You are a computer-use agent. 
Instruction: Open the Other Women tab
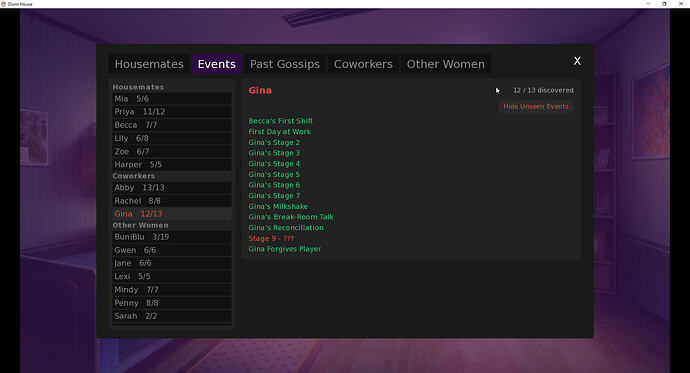pos(445,64)
